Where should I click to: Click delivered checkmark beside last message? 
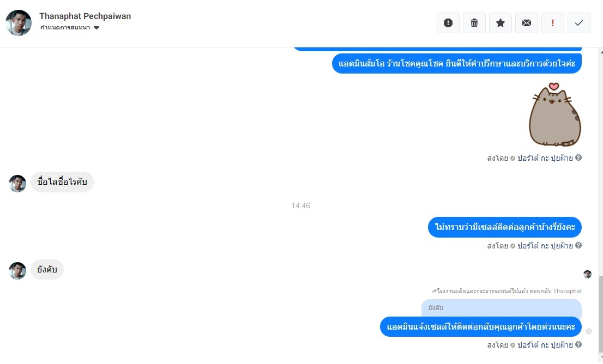coord(589,331)
